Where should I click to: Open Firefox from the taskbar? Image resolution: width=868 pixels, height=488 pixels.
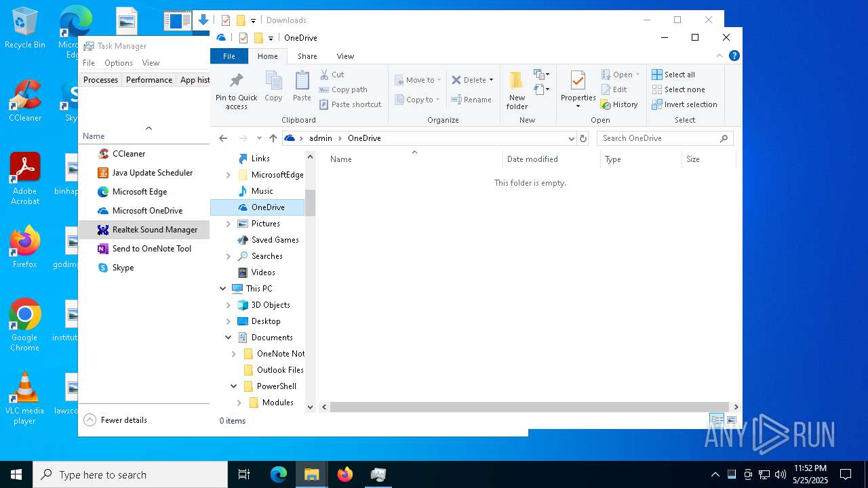coord(345,474)
